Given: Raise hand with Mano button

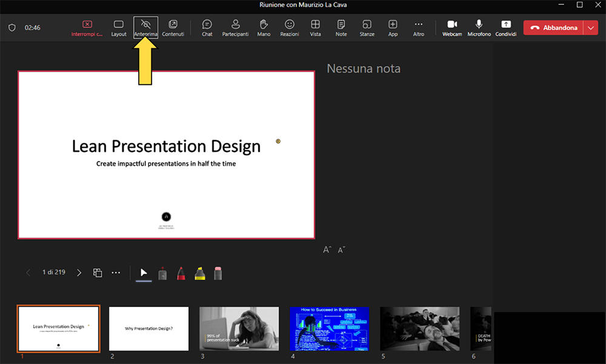Looking at the screenshot, I should pos(264,28).
